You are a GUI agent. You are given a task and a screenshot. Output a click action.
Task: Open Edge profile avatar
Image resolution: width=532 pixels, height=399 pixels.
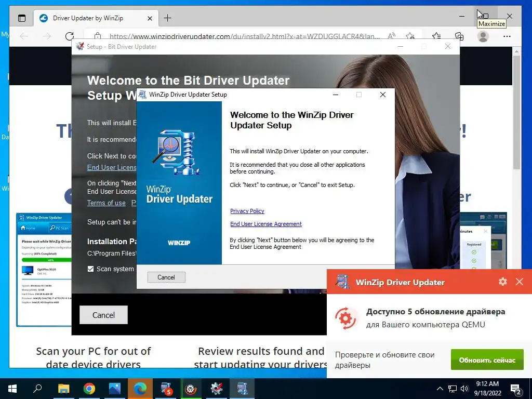coord(483,36)
